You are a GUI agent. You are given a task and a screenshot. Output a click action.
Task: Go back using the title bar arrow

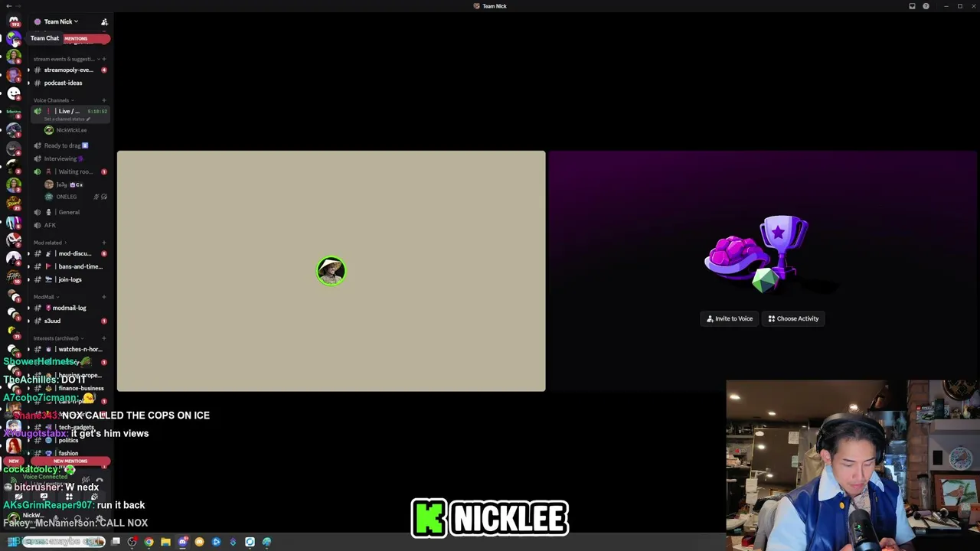9,6
